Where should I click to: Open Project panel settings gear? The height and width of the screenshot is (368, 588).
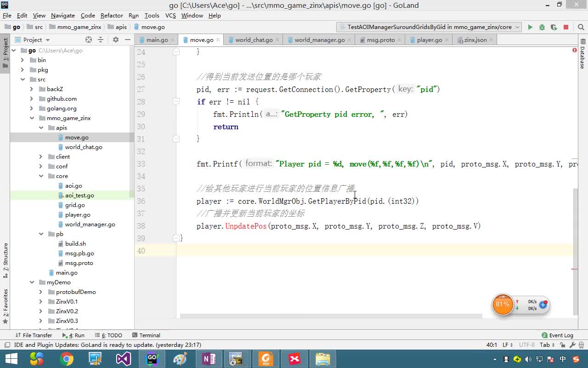116,40
